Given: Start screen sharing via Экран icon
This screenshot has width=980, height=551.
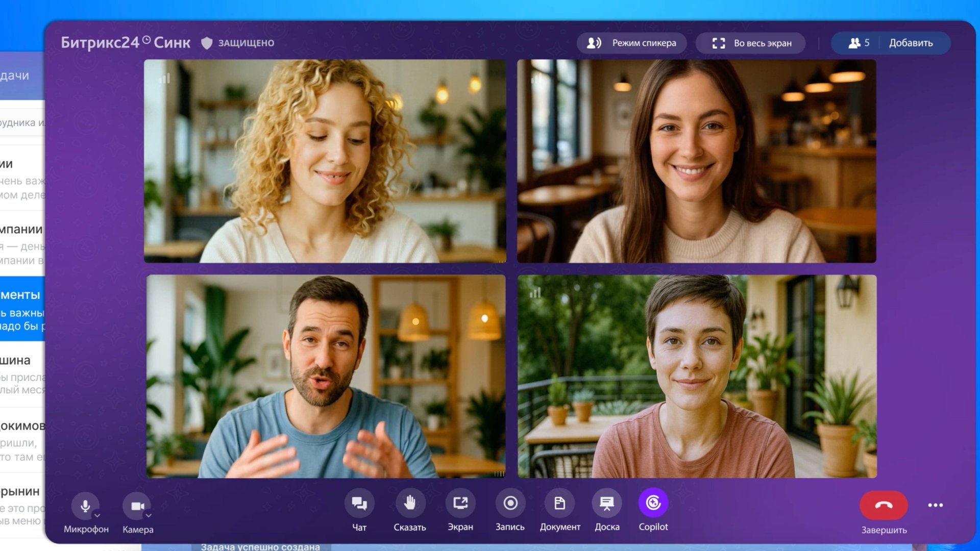Looking at the screenshot, I should tap(460, 504).
